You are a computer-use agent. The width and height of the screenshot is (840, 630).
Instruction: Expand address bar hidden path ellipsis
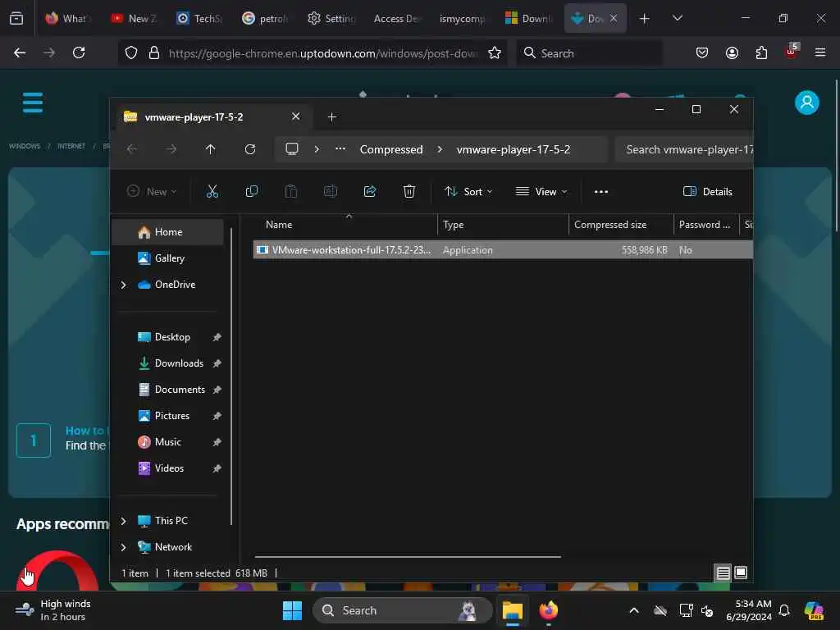[340, 149]
